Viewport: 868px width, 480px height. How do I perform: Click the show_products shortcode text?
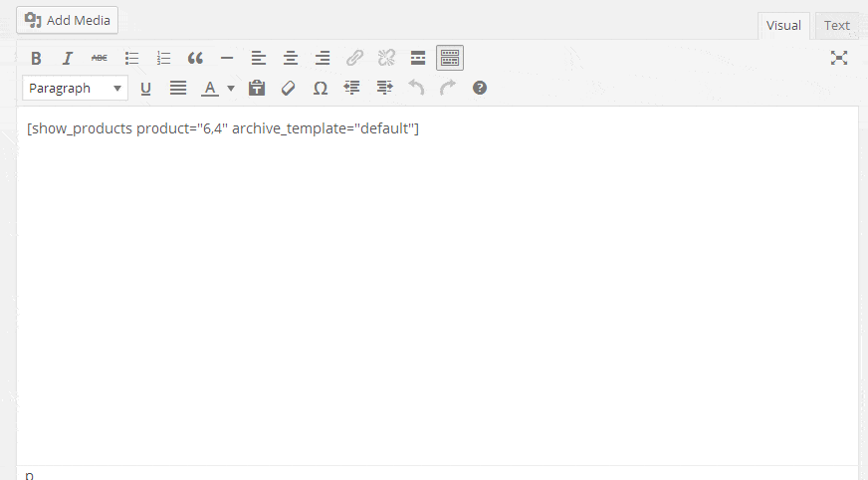(x=223, y=128)
